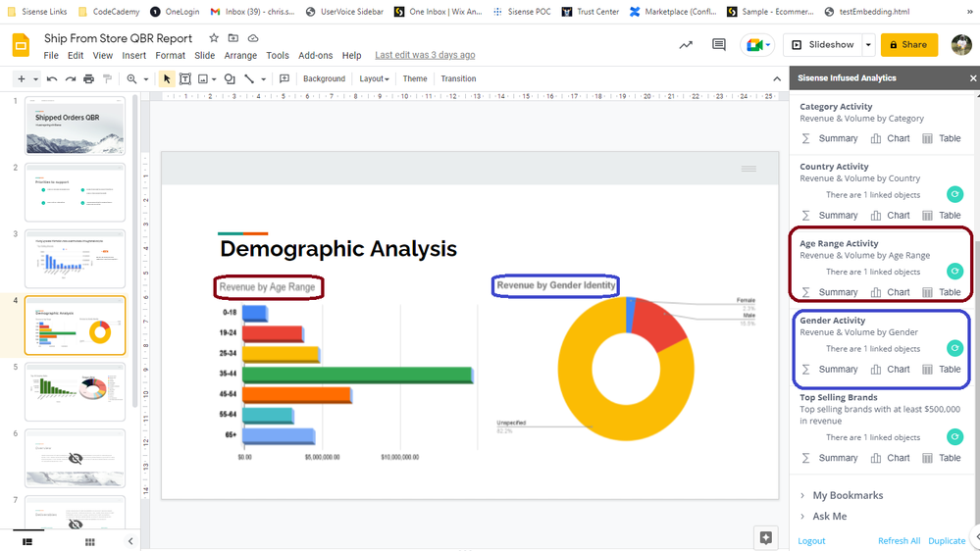980x551 pixels.
Task: Expand the My Bookmarks section
Action: point(847,495)
